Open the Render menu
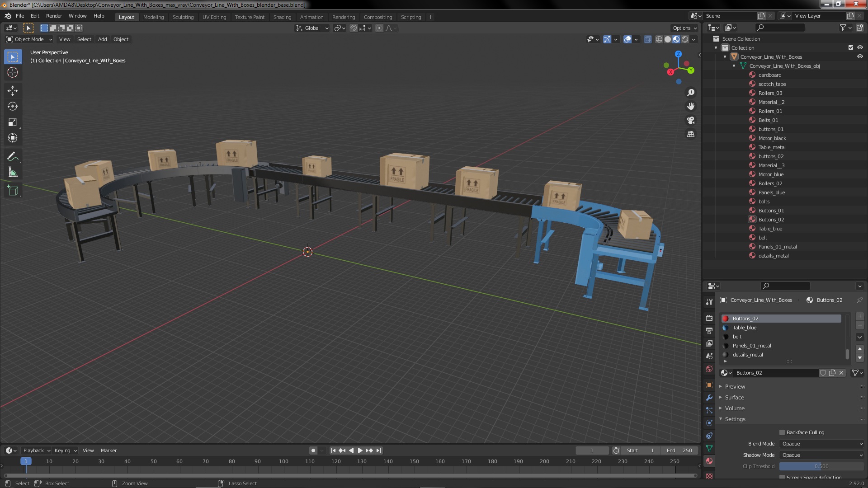This screenshot has width=868, height=488. [x=54, y=16]
